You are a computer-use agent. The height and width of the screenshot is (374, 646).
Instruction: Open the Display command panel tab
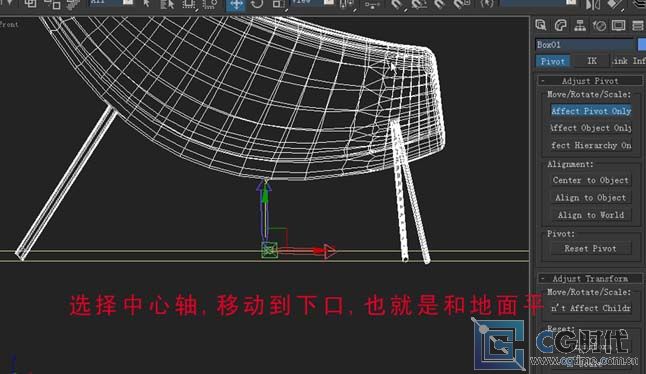(618, 25)
